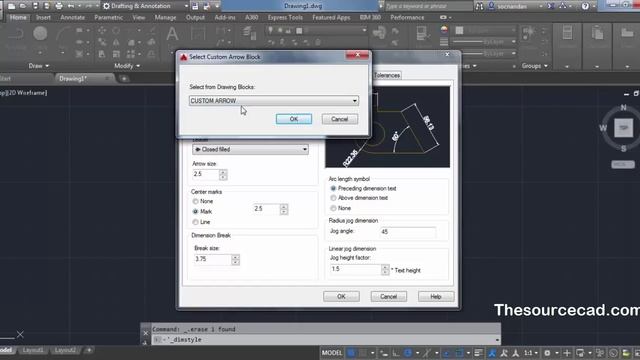Select None under Center marks
Image resolution: width=640 pixels, height=360 pixels.
coord(202,201)
